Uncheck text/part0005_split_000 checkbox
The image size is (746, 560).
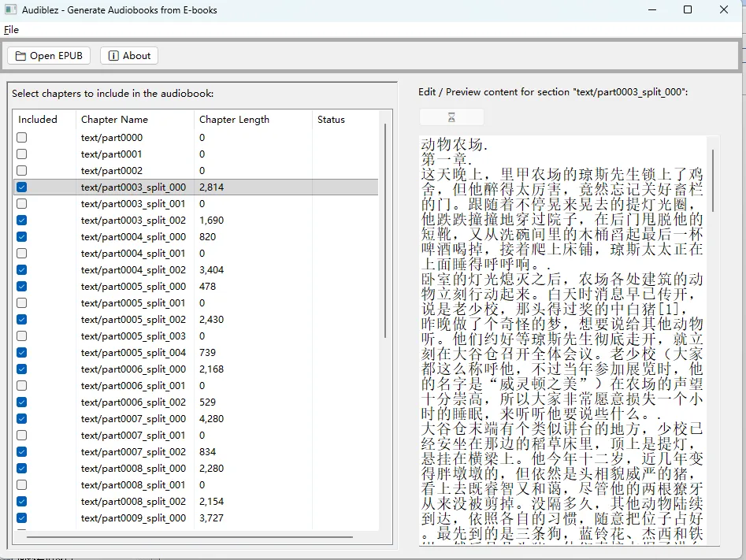point(21,287)
